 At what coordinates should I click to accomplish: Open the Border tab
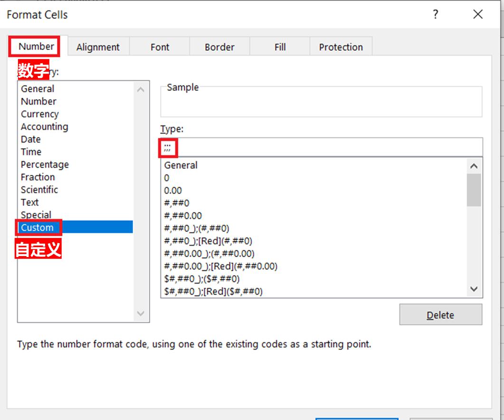(219, 47)
